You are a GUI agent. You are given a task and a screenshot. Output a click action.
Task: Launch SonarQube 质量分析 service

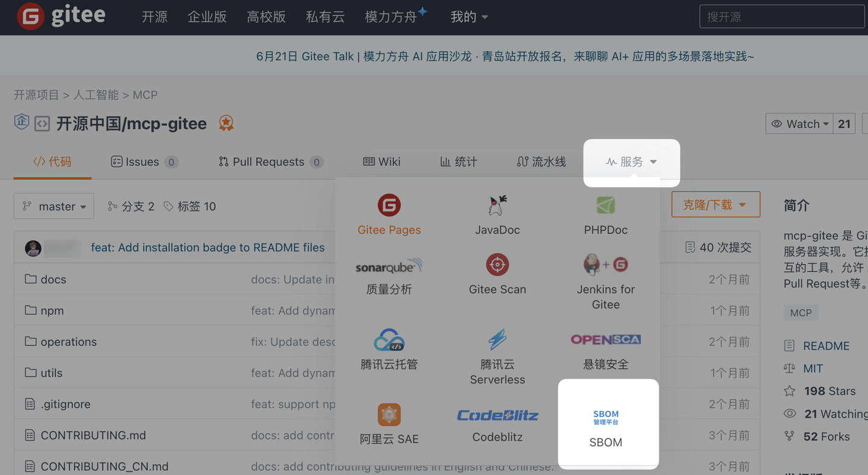[x=389, y=274]
